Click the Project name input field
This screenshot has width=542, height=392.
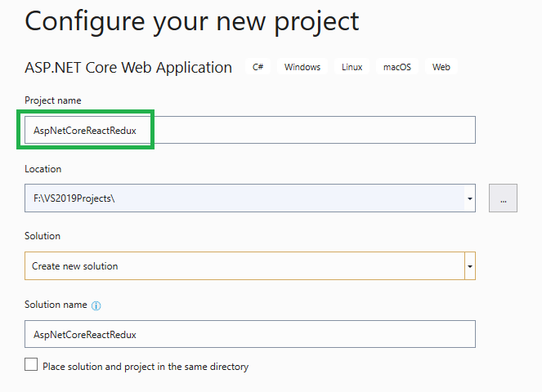[250, 130]
